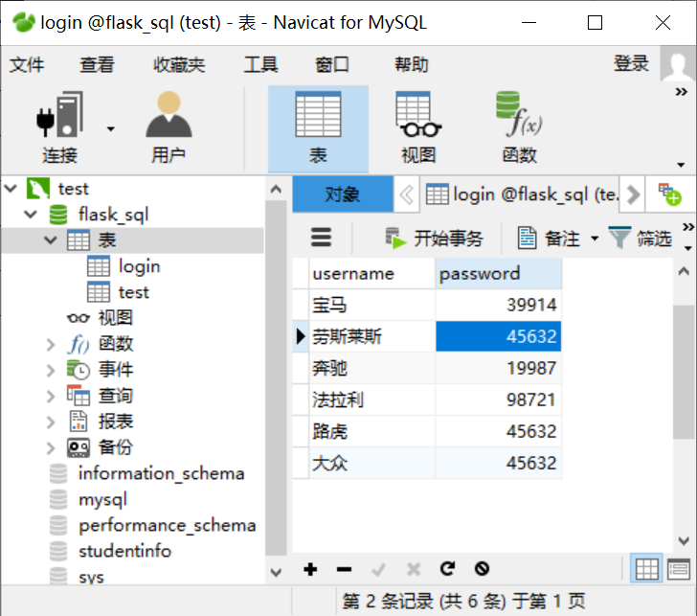
Task: Select the 报表 node in tree
Action: (x=116, y=422)
